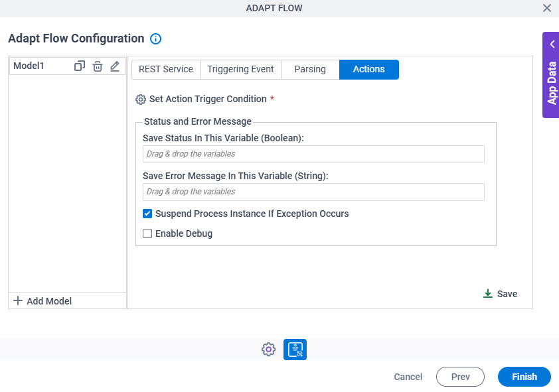Go back with the Prev button
The width and height of the screenshot is (559, 392).
click(460, 377)
